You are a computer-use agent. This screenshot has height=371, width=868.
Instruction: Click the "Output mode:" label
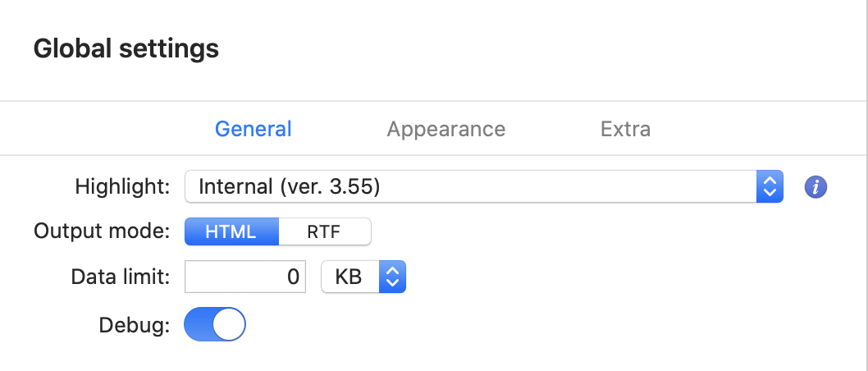[102, 232]
